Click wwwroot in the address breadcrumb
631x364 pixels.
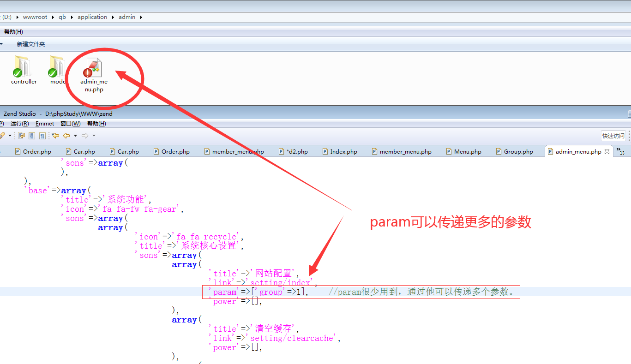pyautogui.click(x=35, y=17)
